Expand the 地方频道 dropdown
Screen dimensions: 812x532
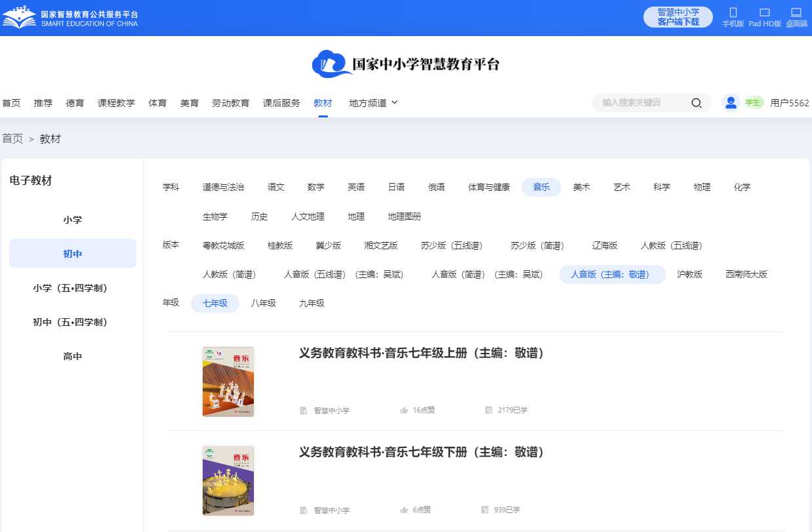pyautogui.click(x=373, y=103)
